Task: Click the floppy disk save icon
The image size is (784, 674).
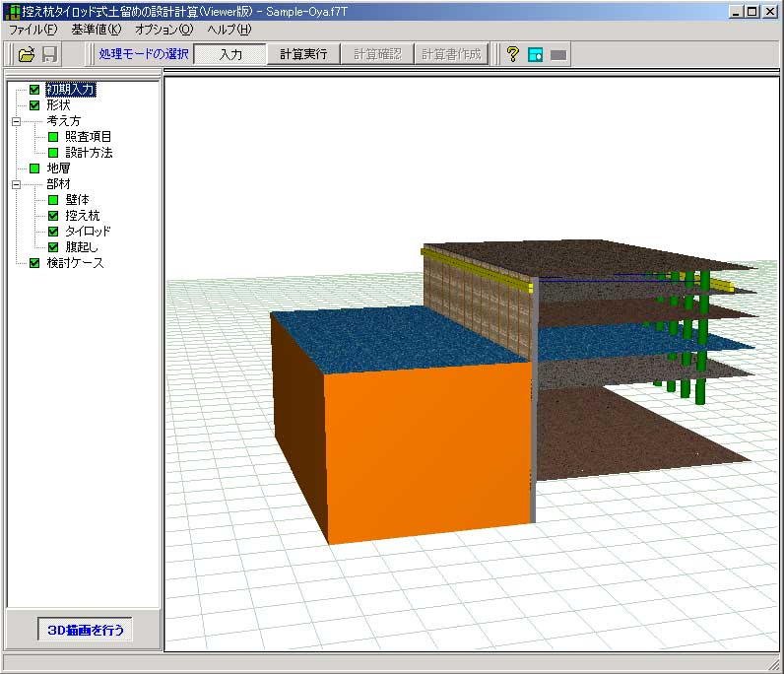Action: click(x=49, y=54)
